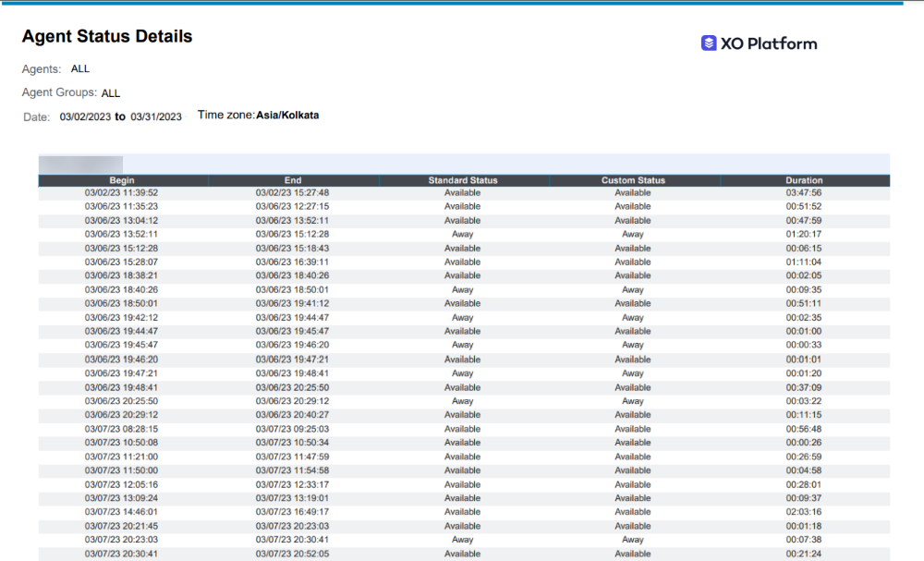Select the Agent Status Details heading
This screenshot has height=561, width=924.
(107, 37)
